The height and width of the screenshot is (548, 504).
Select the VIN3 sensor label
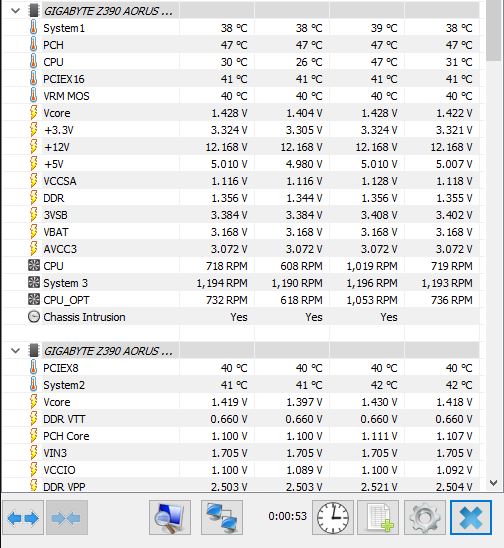tap(55, 453)
